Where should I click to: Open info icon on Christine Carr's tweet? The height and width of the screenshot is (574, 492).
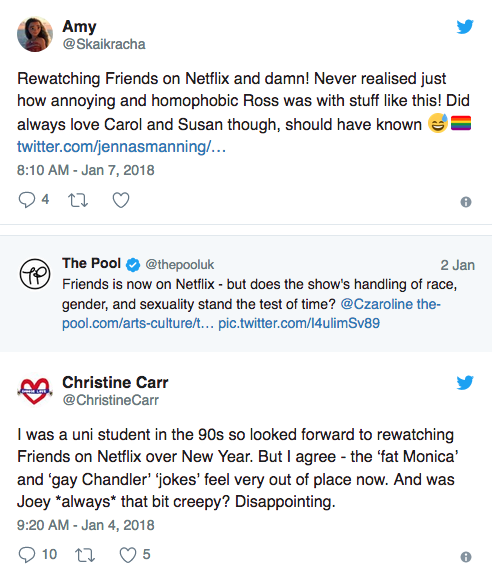pos(466,557)
